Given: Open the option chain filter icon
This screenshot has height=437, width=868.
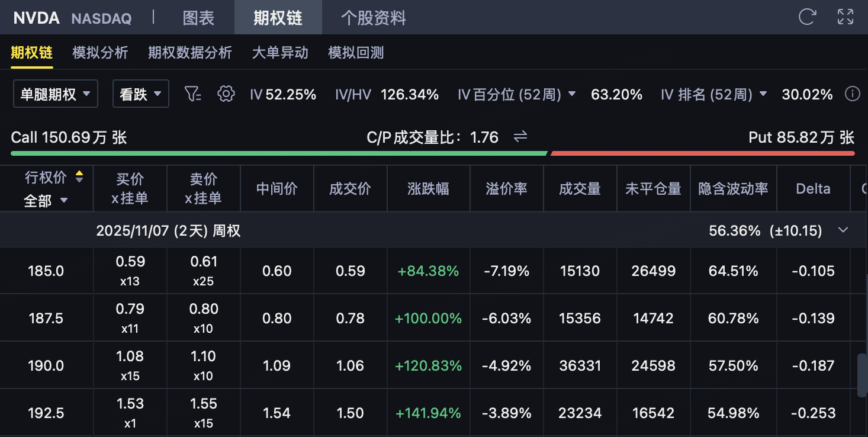Looking at the screenshot, I should click(x=193, y=94).
